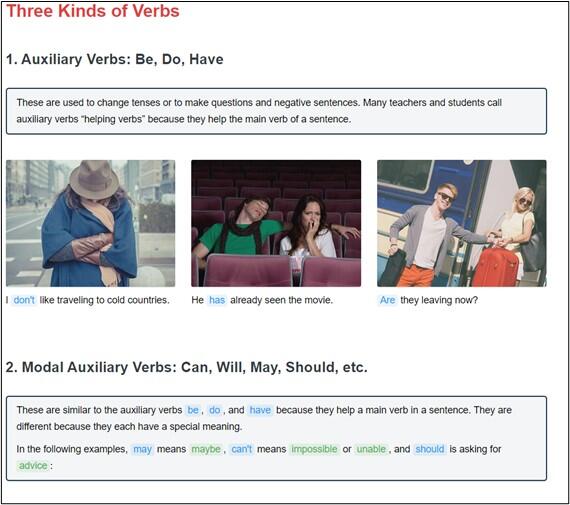
Task: Click blue highlighted word 'can't'
Action: coord(242,449)
